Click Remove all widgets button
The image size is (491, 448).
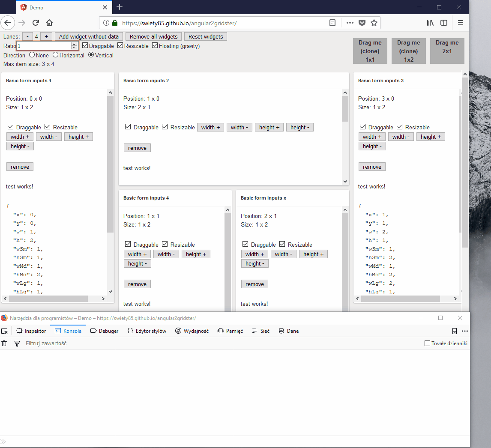click(x=154, y=37)
